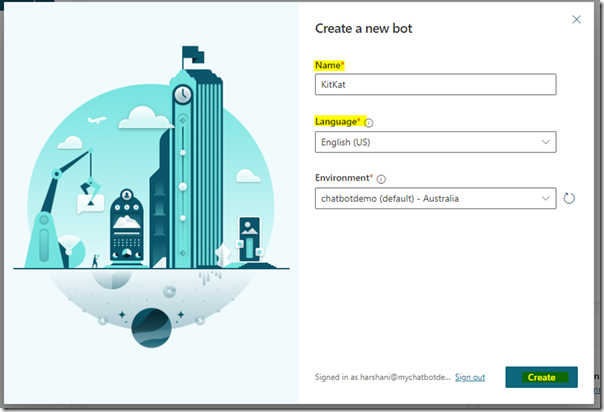Click the flag atop the tall building
This screenshot has height=412, width=604.
click(190, 52)
